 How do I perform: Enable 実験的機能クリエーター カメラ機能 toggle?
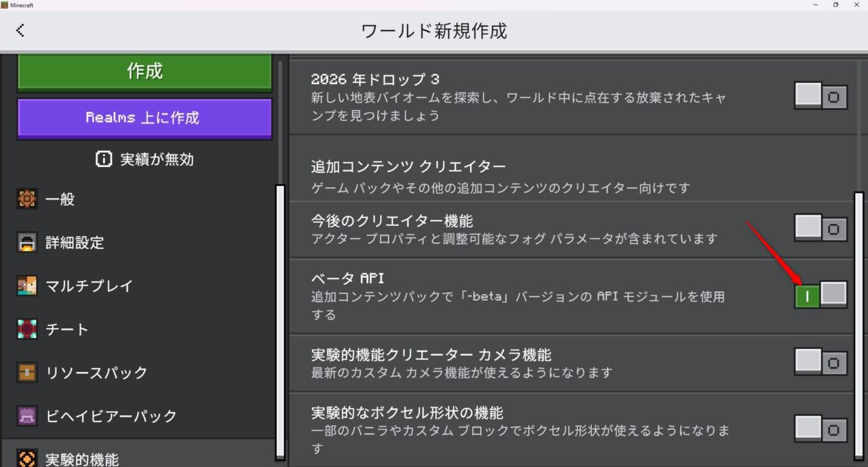pyautogui.click(x=821, y=362)
